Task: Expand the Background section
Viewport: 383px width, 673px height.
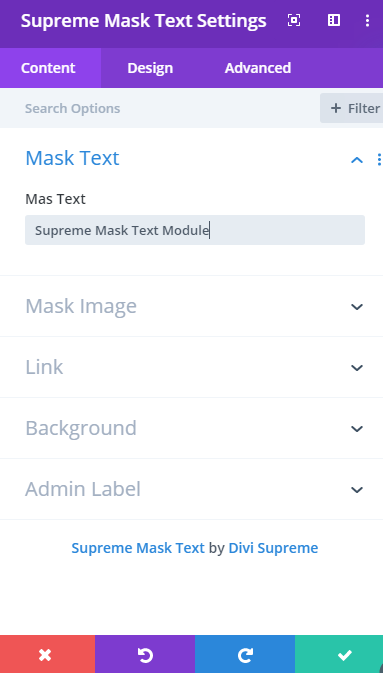Action: point(192,428)
